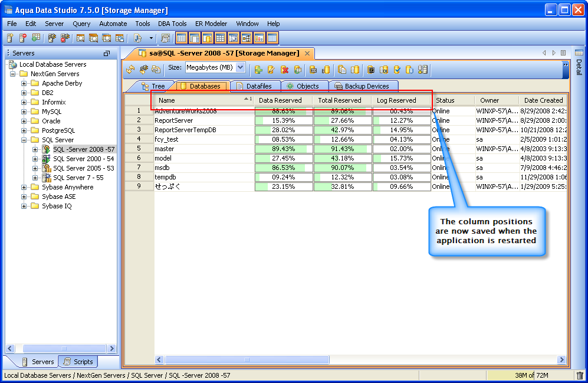Restore the Servers panel via window icon
This screenshot has width=588, height=383.
pos(107,53)
